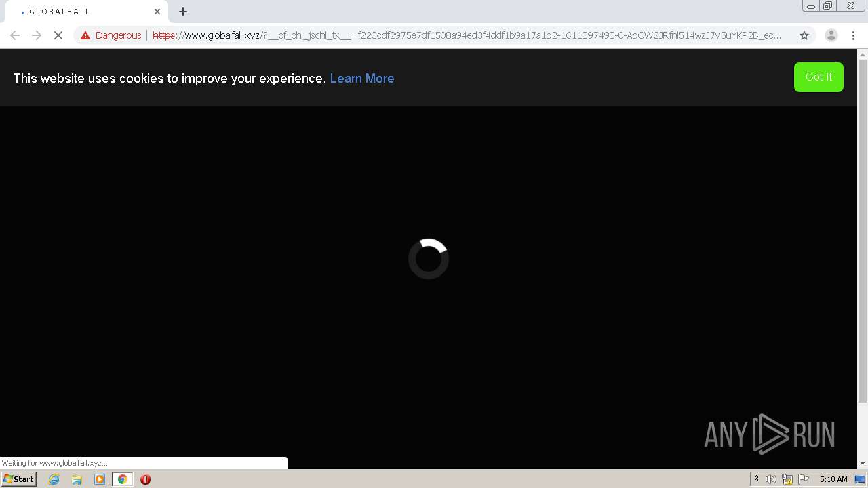Open Windows Explorer folder from taskbar

[77, 479]
